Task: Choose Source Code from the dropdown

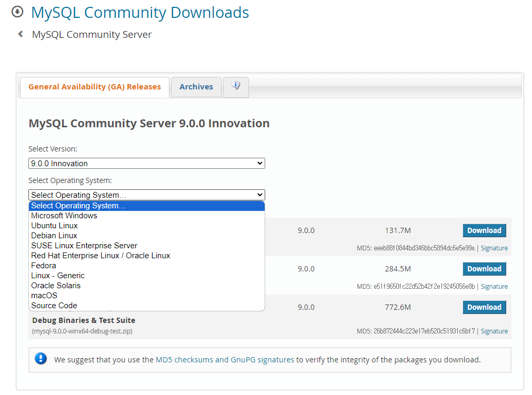Action: tap(147, 306)
